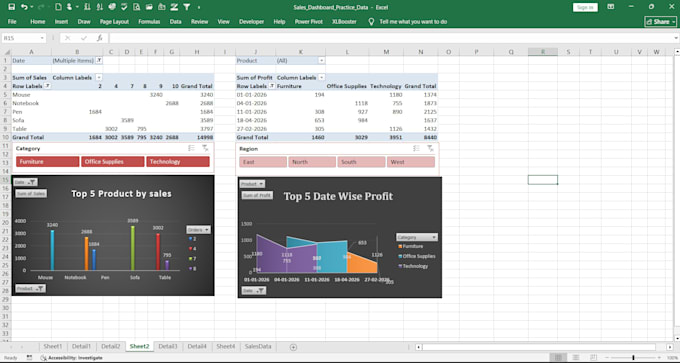Screen dimensions: 680x363
Task: Open Sum of Profit Column Labels dropdown
Action: point(322,78)
